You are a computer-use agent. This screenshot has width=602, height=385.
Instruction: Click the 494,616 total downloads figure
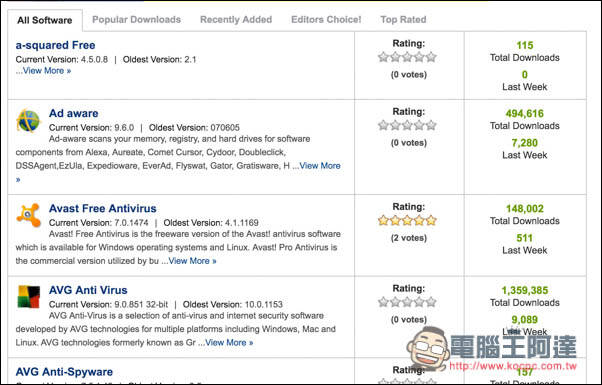524,114
